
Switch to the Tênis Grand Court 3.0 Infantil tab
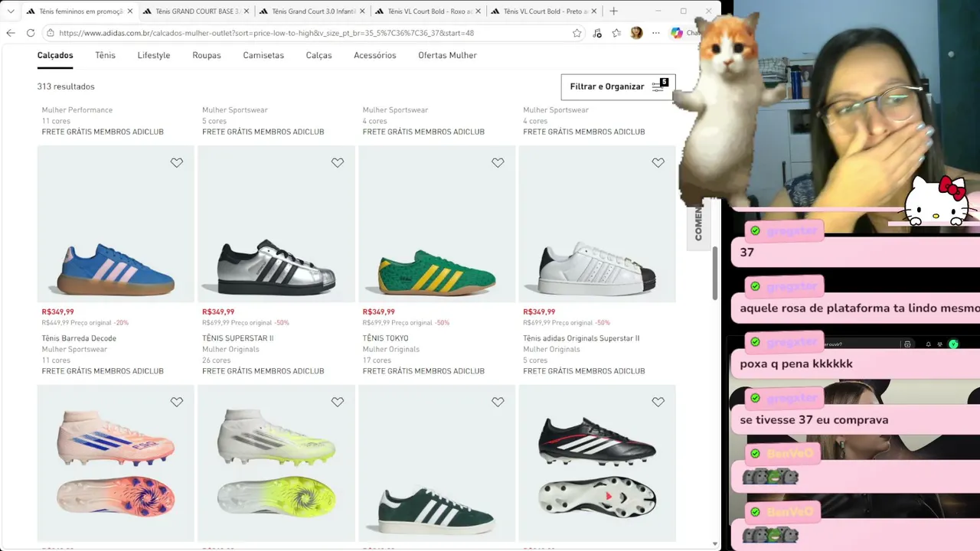pyautogui.click(x=312, y=11)
